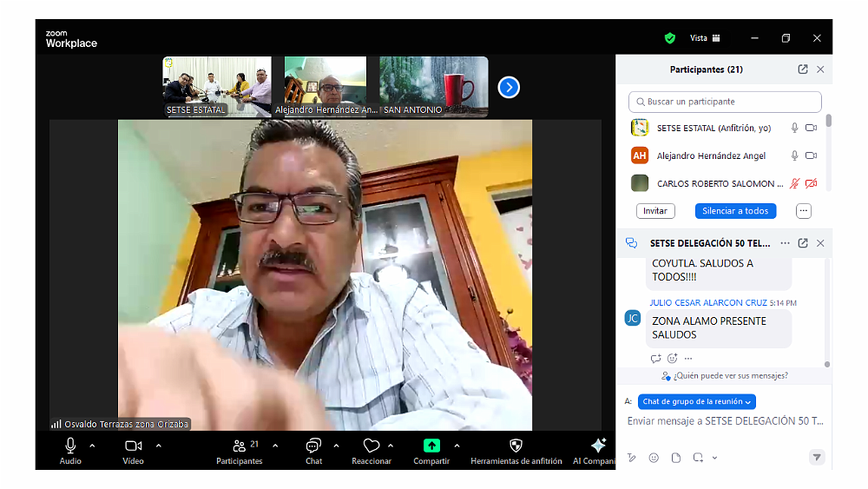Click the green encryption shield icon
868x489 pixels.
point(669,38)
